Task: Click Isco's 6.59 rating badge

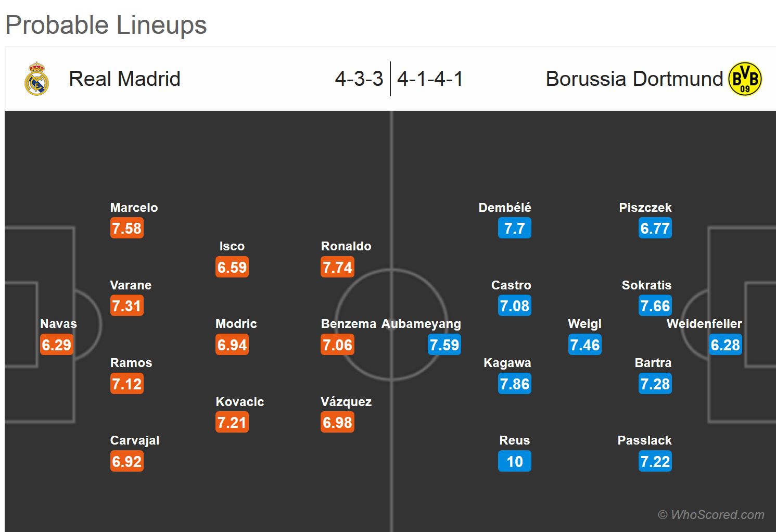Action: coord(232,267)
